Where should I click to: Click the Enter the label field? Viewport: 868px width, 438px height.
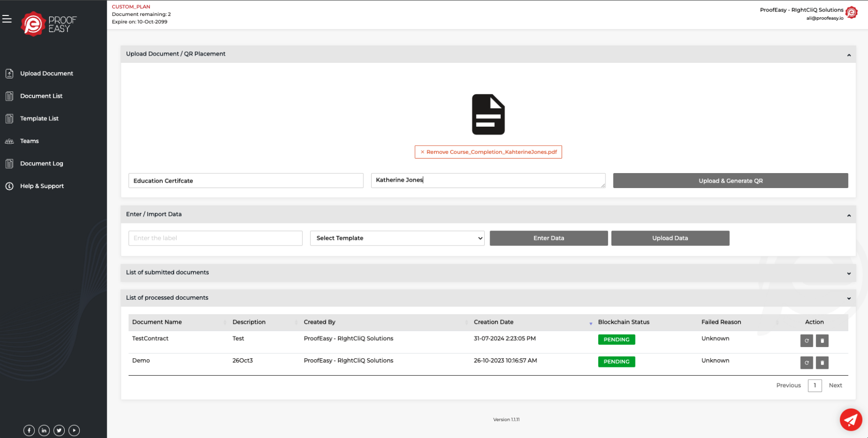point(216,238)
